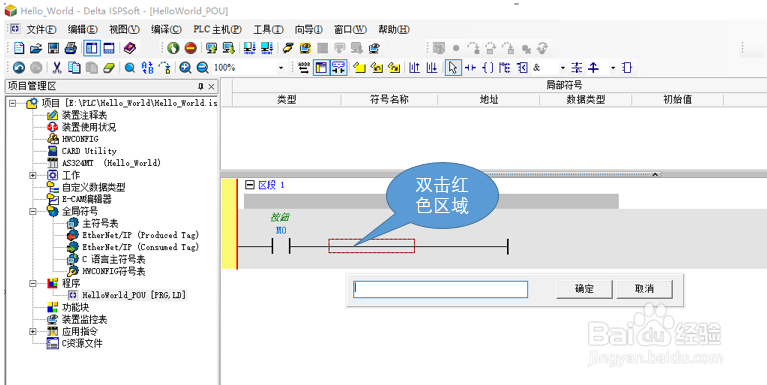Toggle the local symbol table display
The height and width of the screenshot is (385, 767).
point(321,68)
